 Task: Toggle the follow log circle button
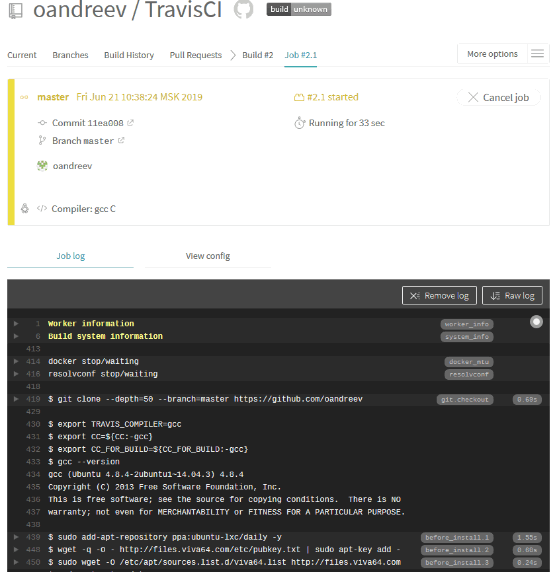[536, 322]
